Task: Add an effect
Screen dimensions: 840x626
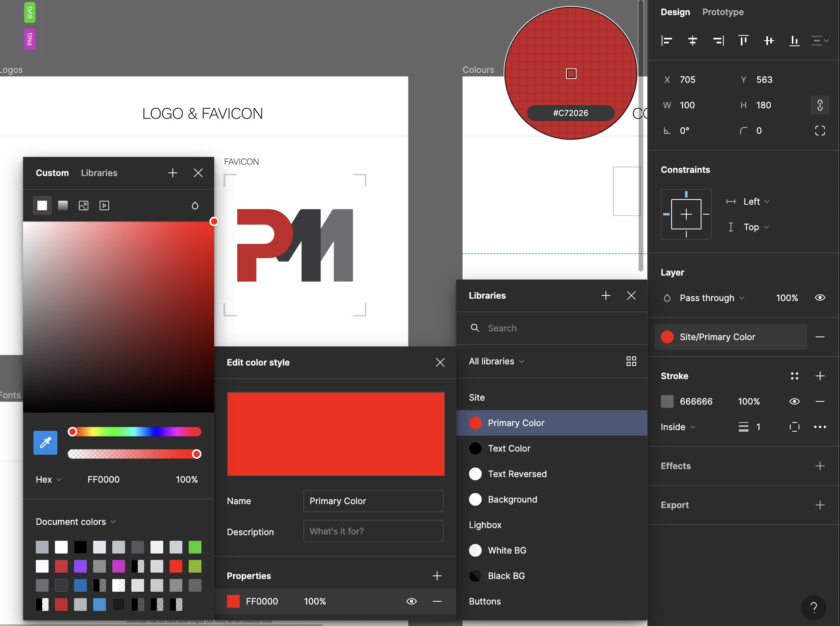Action: pyautogui.click(x=820, y=466)
